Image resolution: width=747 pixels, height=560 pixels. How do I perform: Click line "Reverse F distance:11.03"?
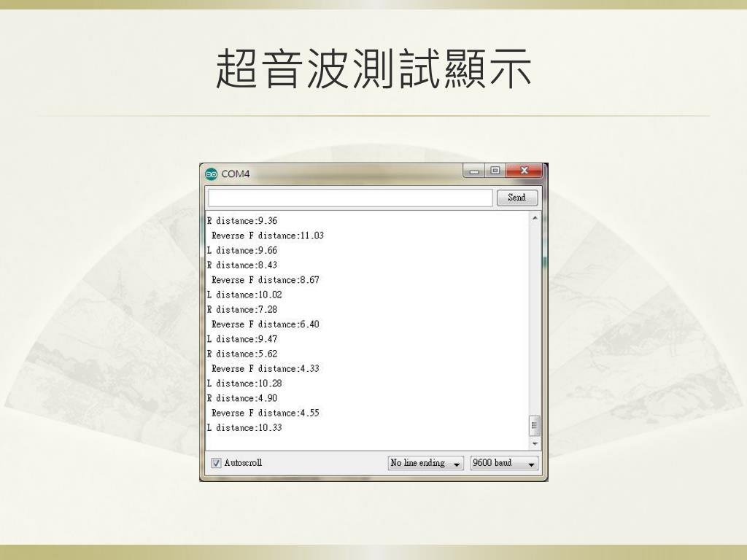(x=267, y=236)
